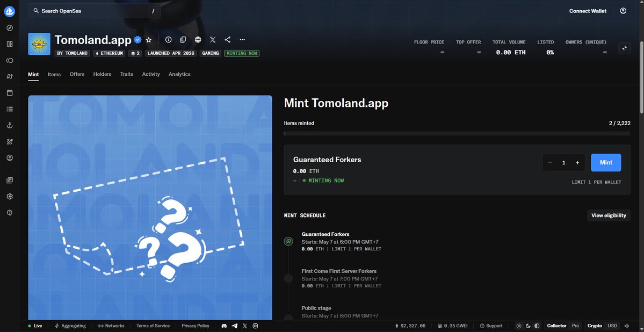This screenshot has height=332, width=644.
Task: Click the GAMING category tag
Action: 211,53
